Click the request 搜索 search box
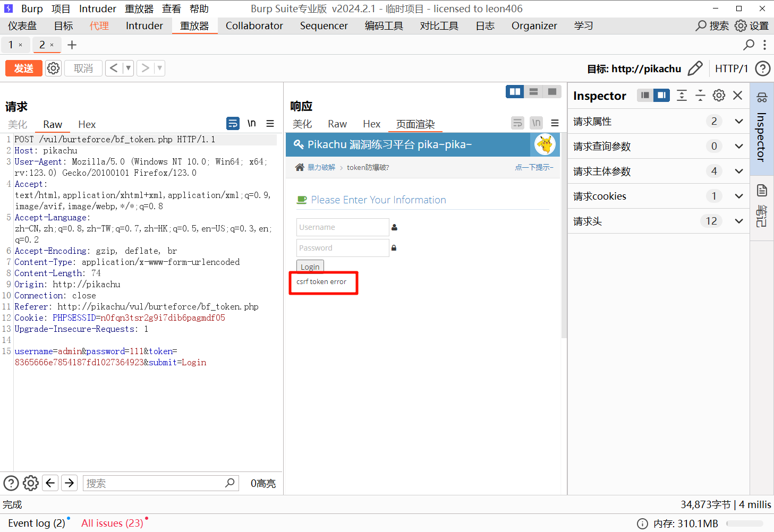Image resolution: width=774 pixels, height=532 pixels. [x=160, y=483]
